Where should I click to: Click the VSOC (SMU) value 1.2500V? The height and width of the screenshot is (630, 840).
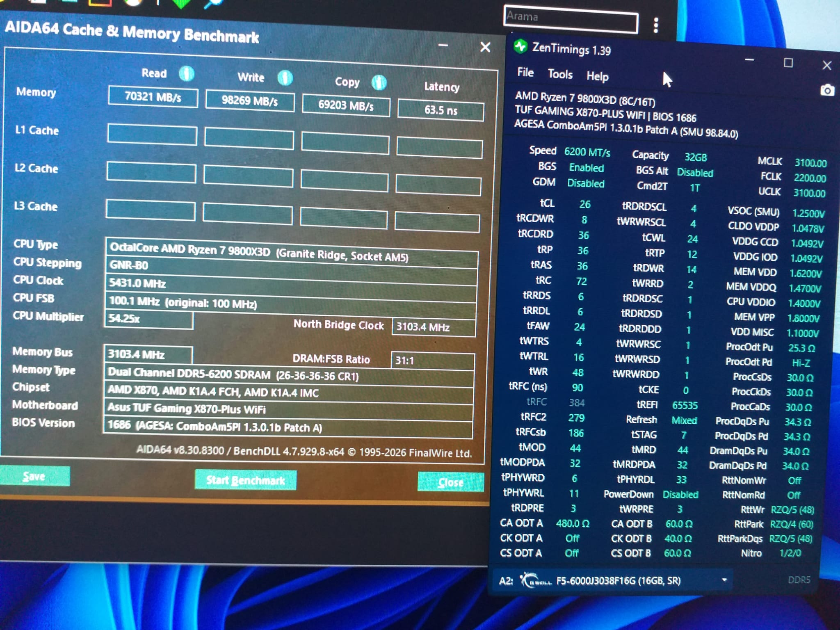(808, 214)
